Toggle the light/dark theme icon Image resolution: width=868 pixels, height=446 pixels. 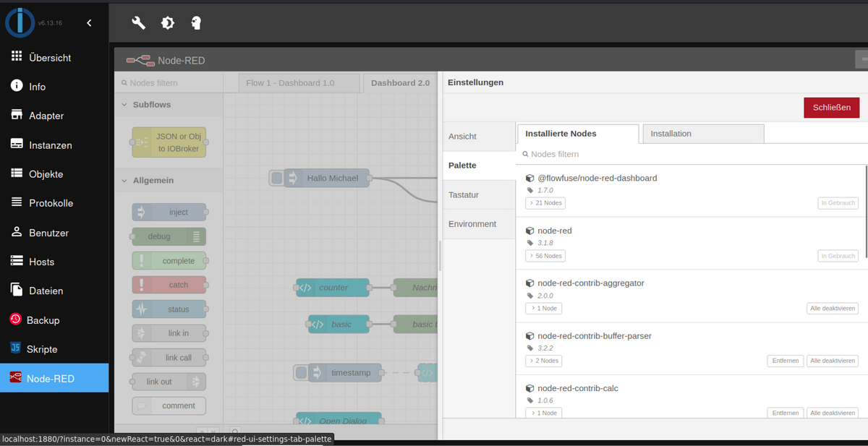(x=167, y=23)
